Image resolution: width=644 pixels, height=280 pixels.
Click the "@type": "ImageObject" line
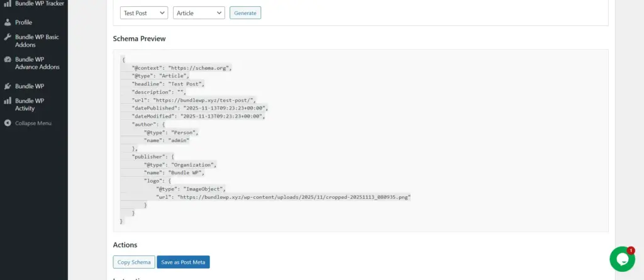coord(191,189)
